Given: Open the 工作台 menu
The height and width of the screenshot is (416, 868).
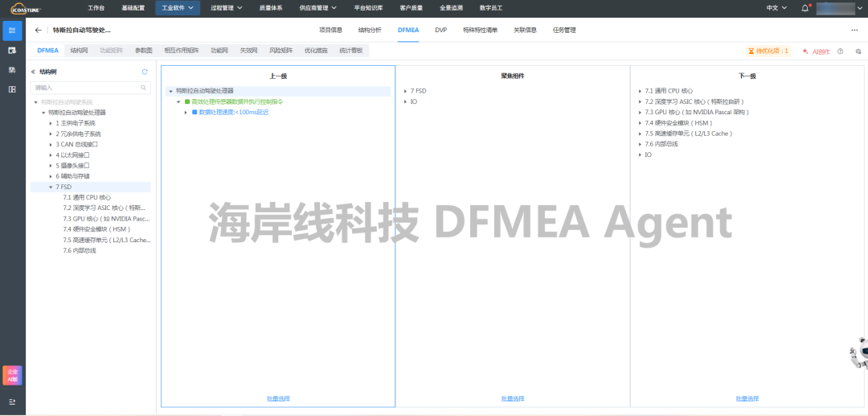Looking at the screenshot, I should click(96, 8).
